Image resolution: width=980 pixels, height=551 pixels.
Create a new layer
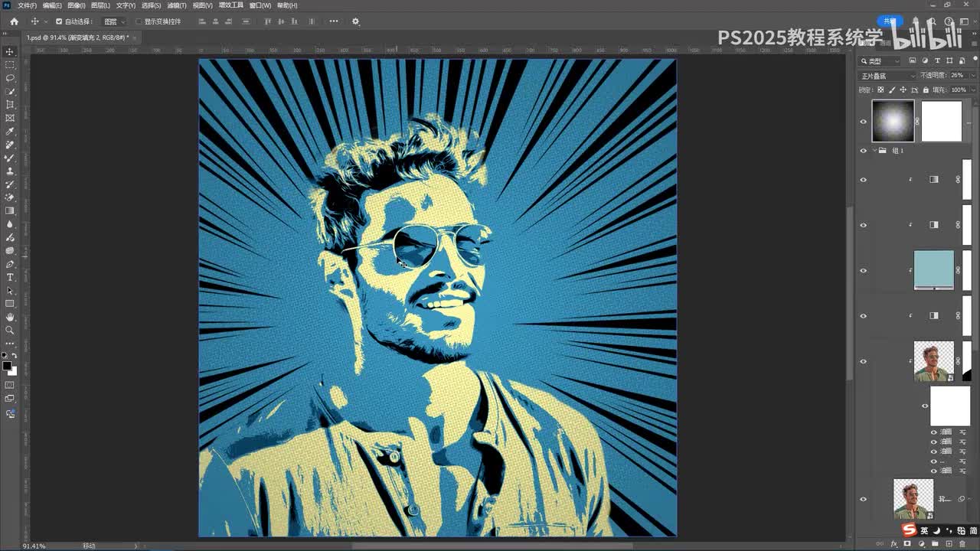(949, 543)
